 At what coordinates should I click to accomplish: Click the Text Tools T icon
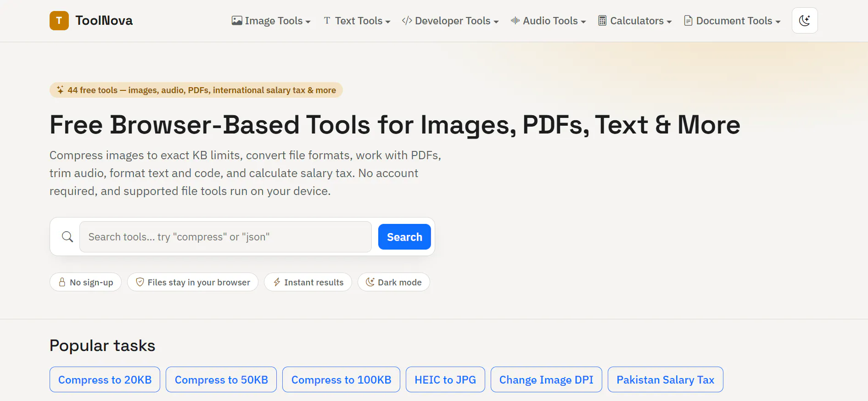327,21
